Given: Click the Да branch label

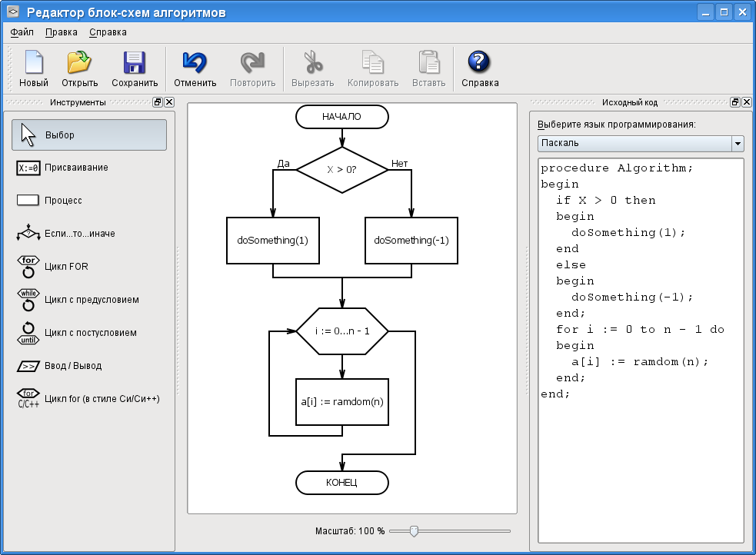Looking at the screenshot, I should tap(284, 163).
